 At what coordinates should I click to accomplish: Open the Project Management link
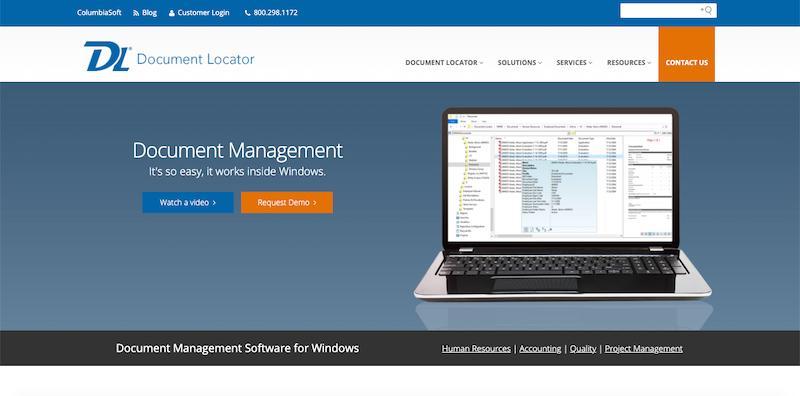pyautogui.click(x=644, y=349)
